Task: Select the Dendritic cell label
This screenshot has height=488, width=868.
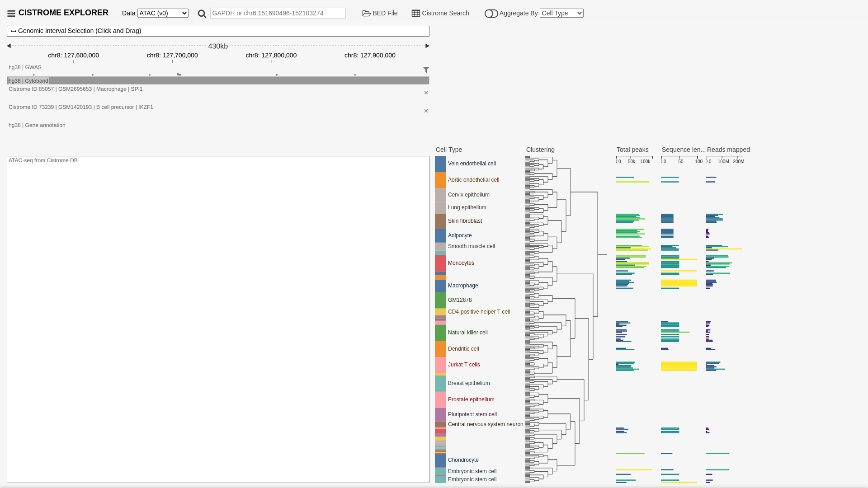Action: pos(463,349)
